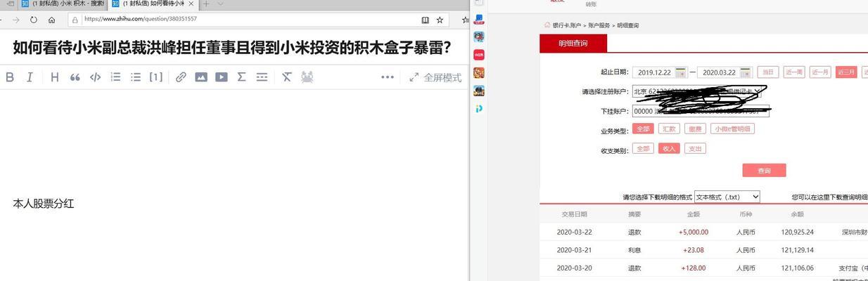Open calendar picker for start date
Viewport: 868px width, 281px height.
tap(681, 72)
